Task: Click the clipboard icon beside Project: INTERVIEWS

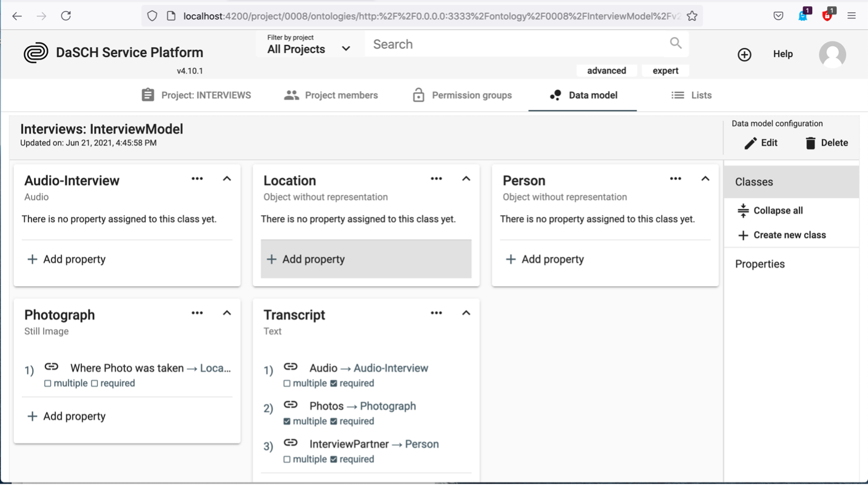Action: (147, 95)
